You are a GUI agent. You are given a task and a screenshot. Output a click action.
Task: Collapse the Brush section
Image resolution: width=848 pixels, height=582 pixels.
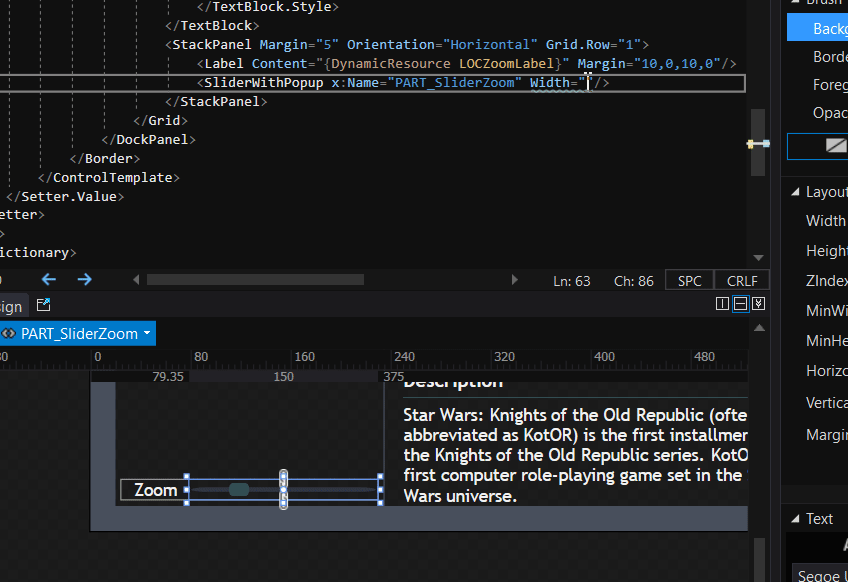pos(795,4)
